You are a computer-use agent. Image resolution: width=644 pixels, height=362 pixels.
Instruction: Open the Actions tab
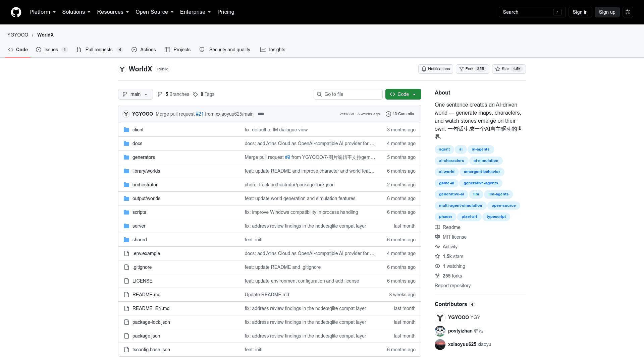click(x=144, y=50)
